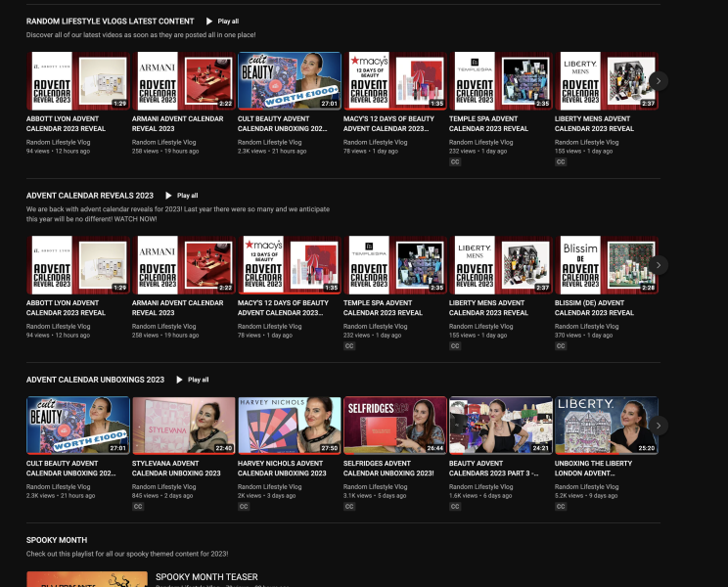728x587 pixels.
Task: Show next videos in Latest Content row
Action: click(658, 81)
